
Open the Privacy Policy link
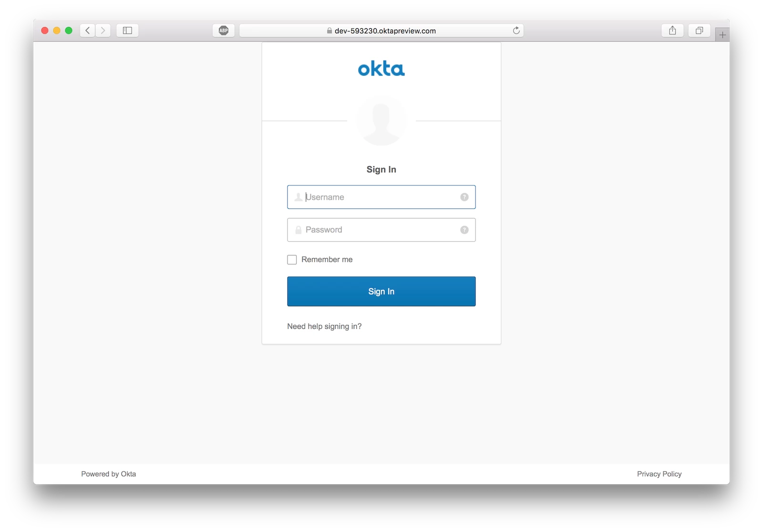tap(659, 474)
